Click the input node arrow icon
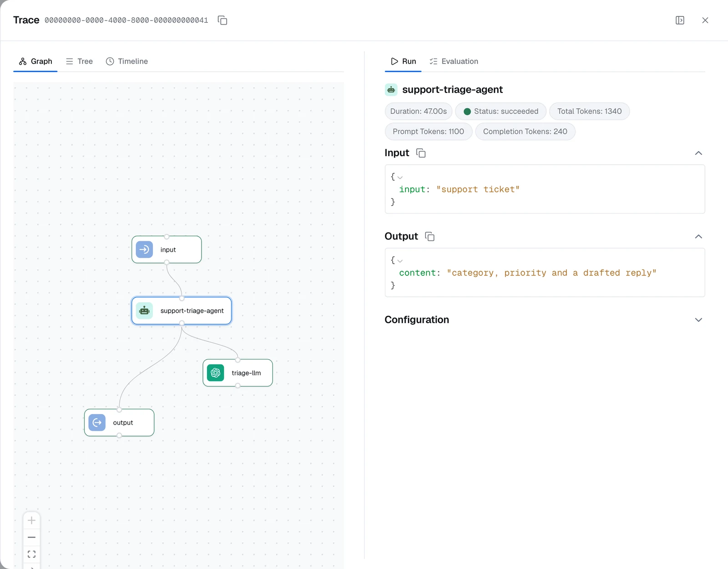The image size is (728, 569). (144, 249)
